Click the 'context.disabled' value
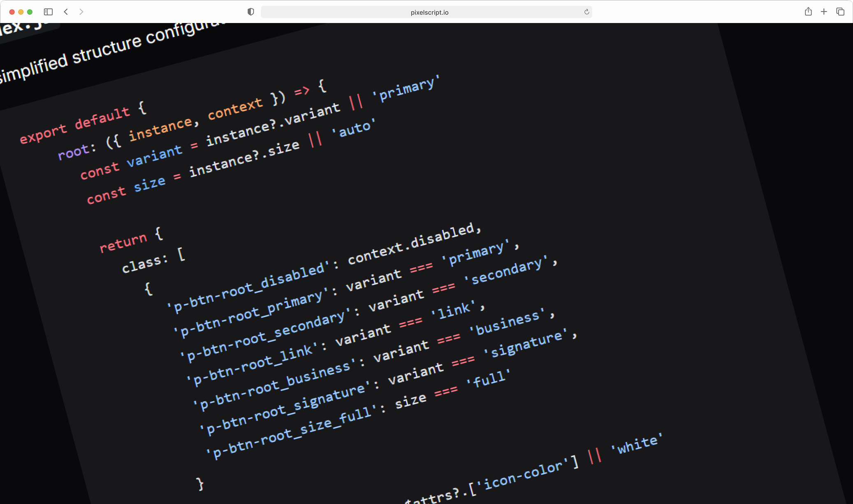Viewport: 853px width, 504px height. pos(411,243)
